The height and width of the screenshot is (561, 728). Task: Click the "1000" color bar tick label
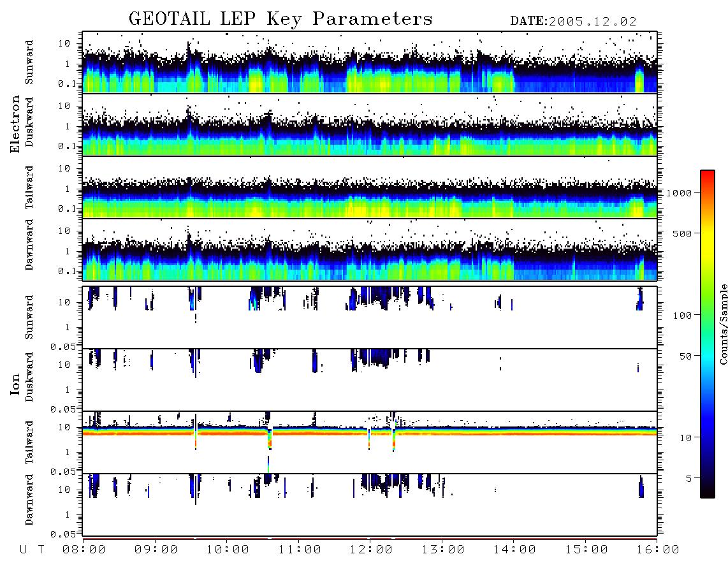679,193
